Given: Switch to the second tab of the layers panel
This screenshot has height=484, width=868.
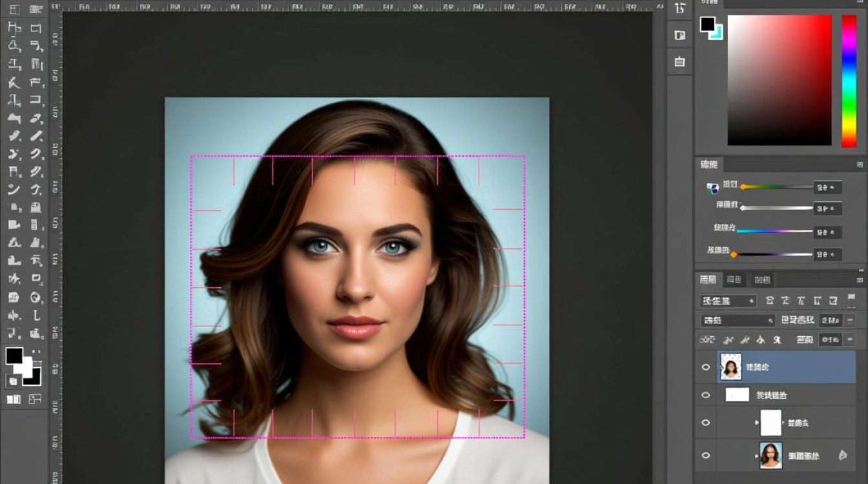Looking at the screenshot, I should (734, 279).
